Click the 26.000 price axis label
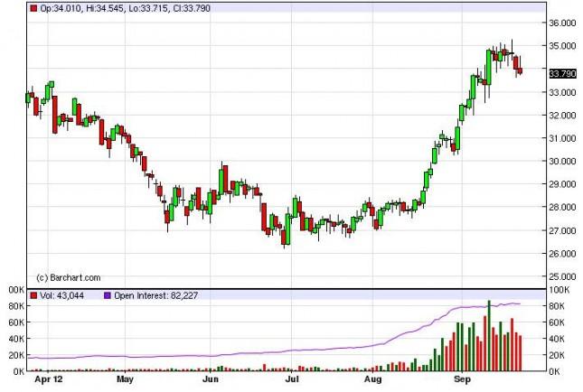Viewport: 583px width, 392px height. pos(562,254)
